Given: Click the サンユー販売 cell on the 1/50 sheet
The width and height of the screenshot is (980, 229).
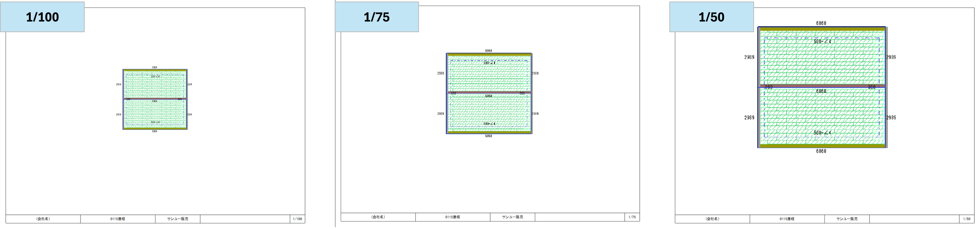Looking at the screenshot, I should pos(847,219).
